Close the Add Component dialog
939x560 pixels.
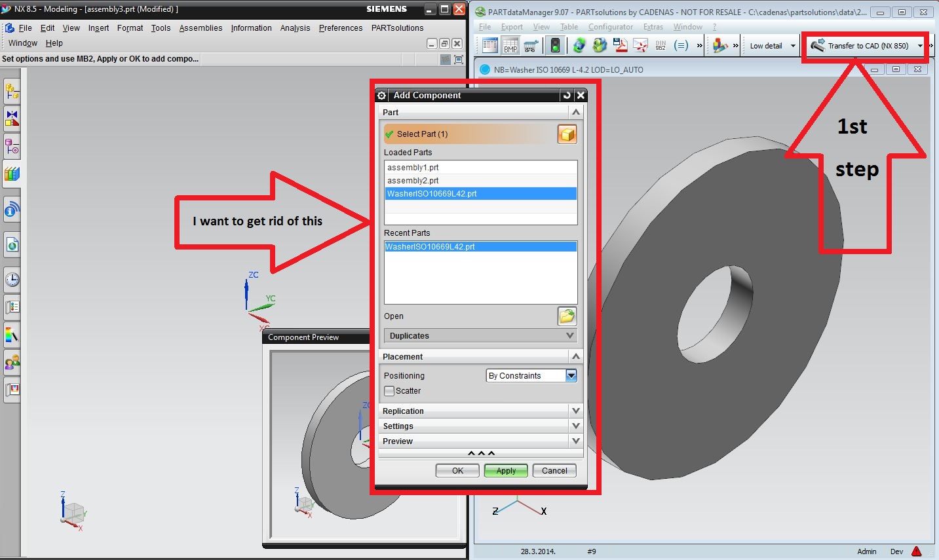click(x=581, y=96)
